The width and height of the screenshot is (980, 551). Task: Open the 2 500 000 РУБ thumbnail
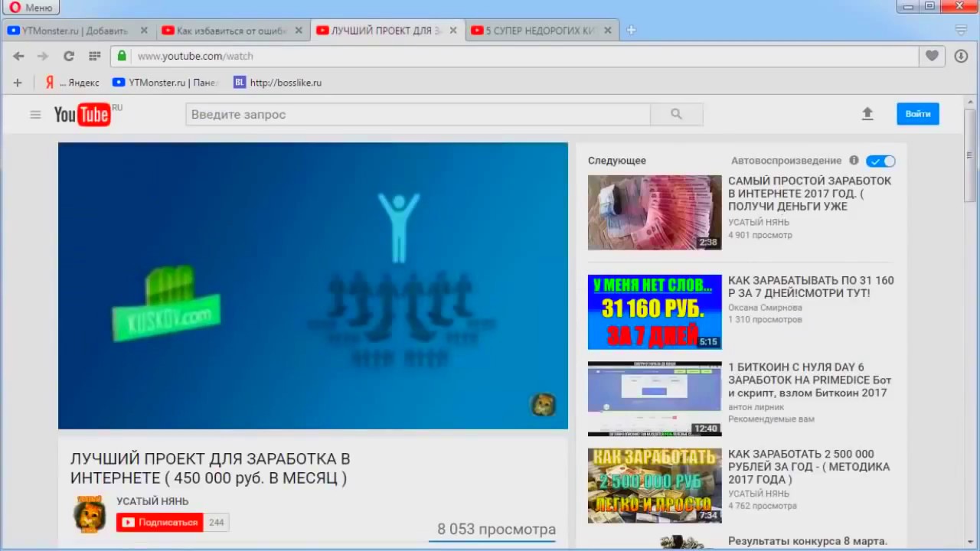pyautogui.click(x=655, y=485)
